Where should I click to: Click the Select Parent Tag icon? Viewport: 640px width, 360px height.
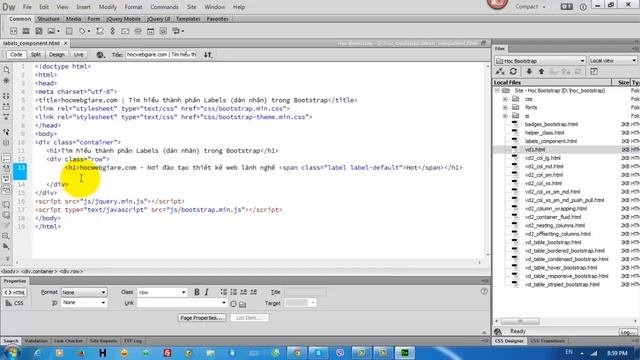pos(6,132)
